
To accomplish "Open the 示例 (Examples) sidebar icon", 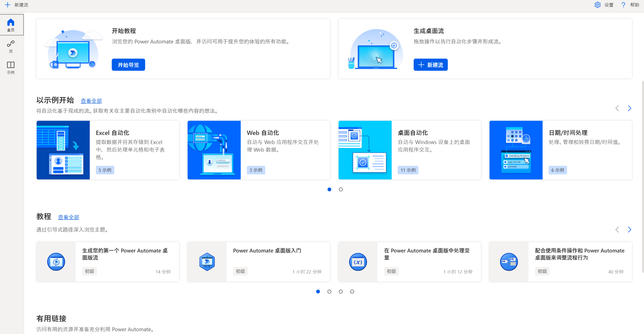I will (11, 67).
